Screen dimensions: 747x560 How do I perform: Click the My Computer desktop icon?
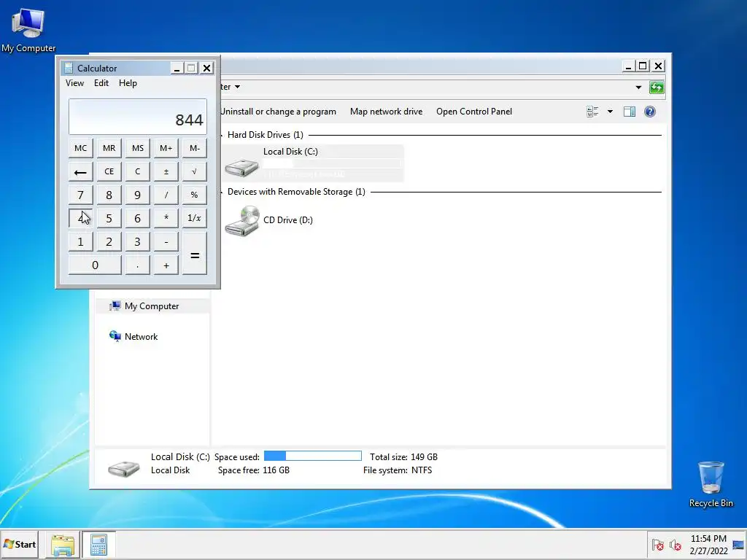click(28, 31)
